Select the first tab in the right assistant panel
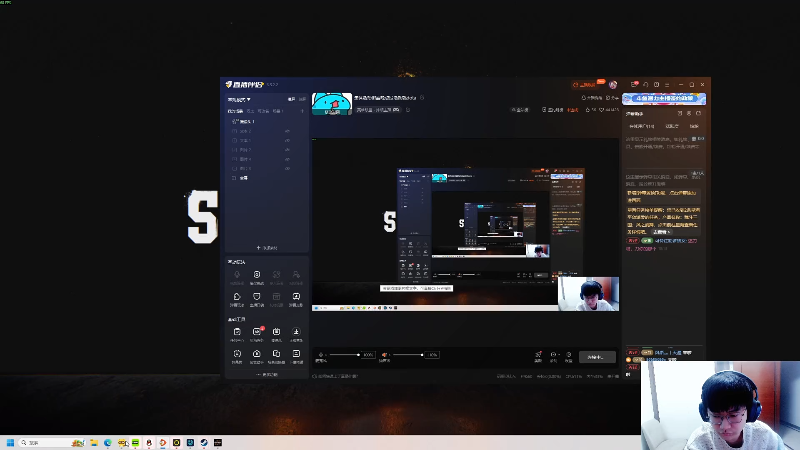Image resolution: width=800 pixels, height=450 pixels. point(642,126)
